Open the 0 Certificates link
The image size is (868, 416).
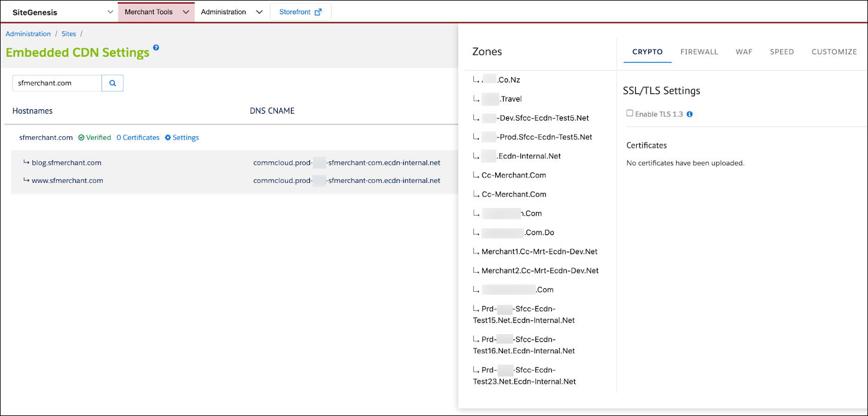138,137
